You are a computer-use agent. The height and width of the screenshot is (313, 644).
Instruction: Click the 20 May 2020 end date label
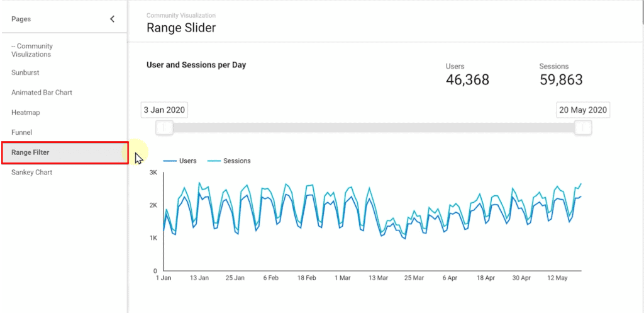[583, 110]
